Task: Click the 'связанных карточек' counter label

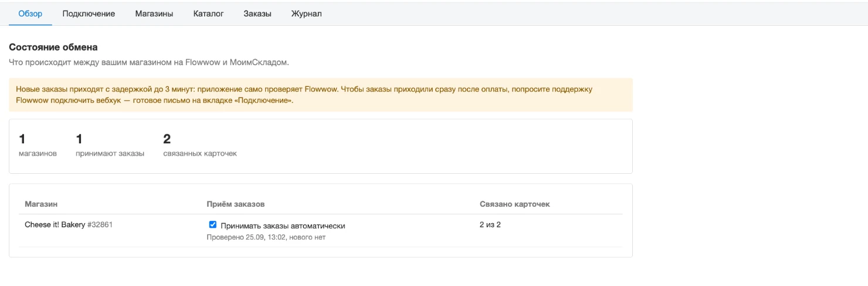Action: (200, 153)
